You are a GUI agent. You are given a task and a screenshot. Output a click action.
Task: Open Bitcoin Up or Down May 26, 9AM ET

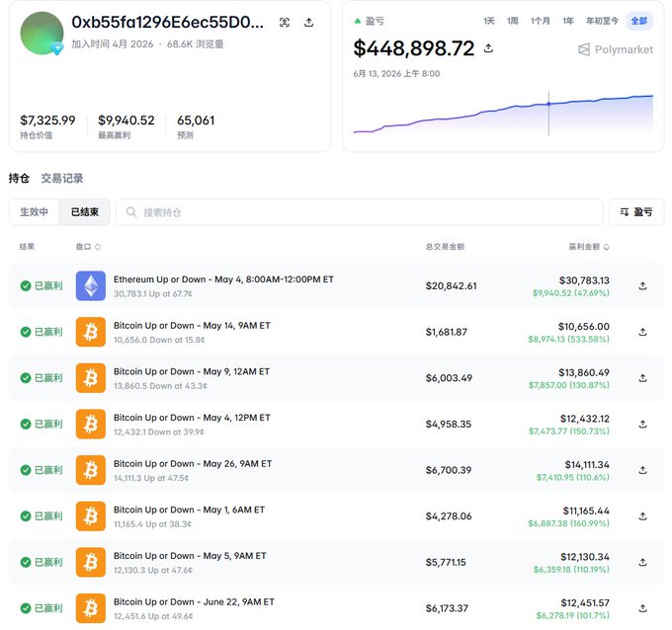(x=193, y=463)
